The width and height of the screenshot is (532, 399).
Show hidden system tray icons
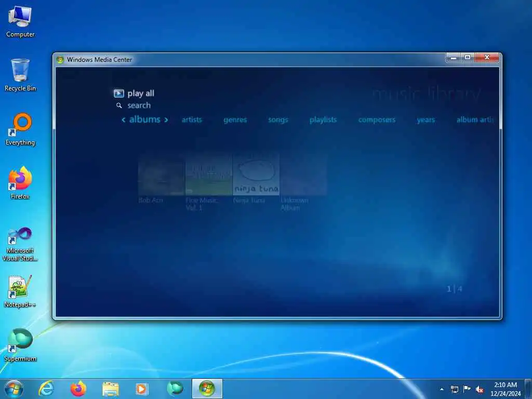442,389
